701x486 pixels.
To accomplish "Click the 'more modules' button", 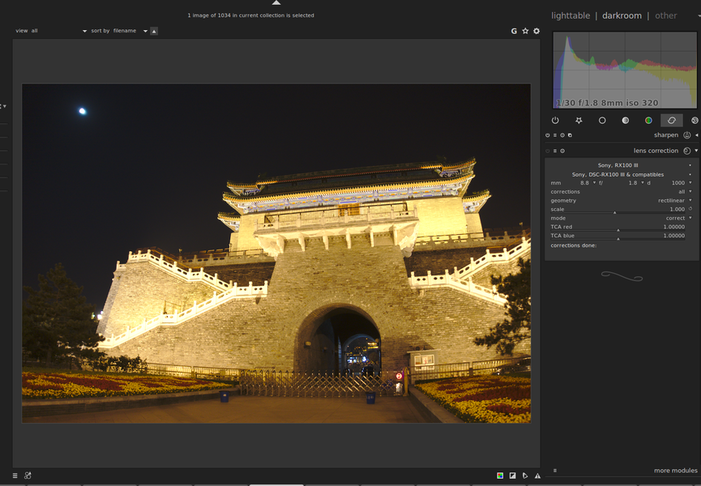I will [x=675, y=470].
